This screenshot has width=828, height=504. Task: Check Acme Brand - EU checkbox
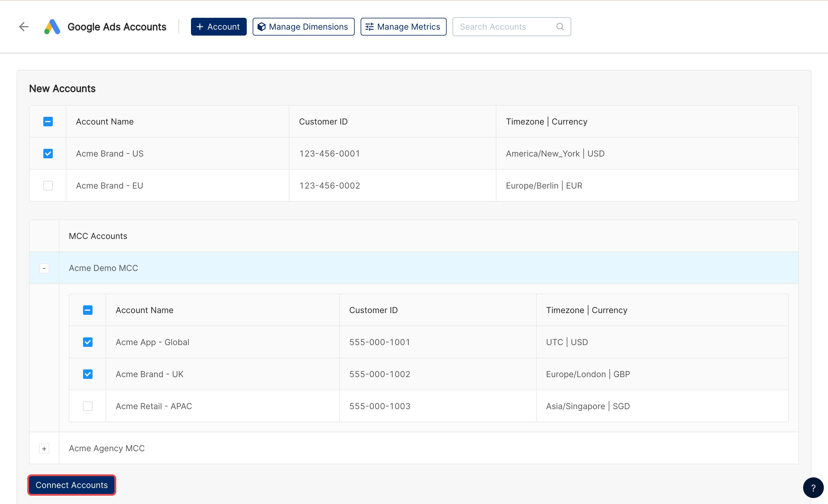tap(48, 186)
